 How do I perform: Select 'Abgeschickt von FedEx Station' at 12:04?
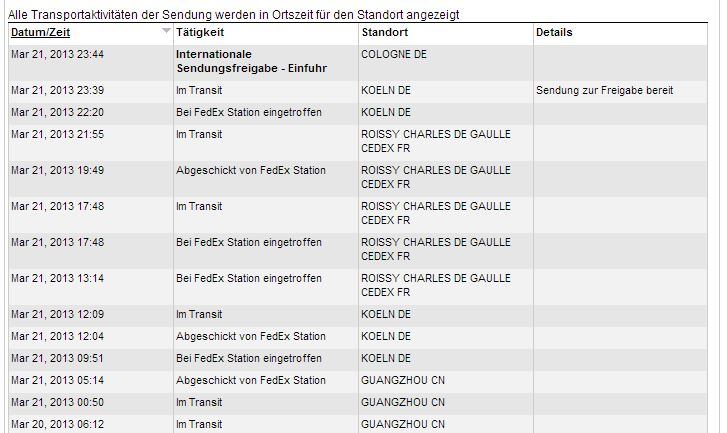250,336
